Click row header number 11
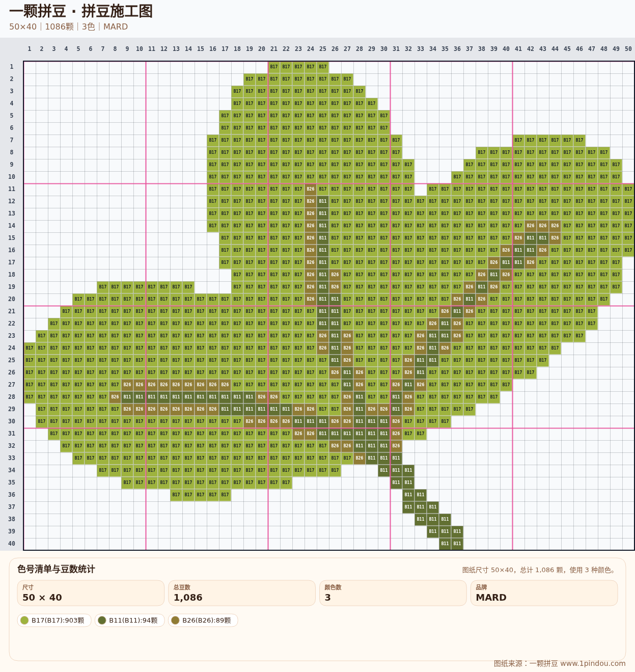635x672 pixels. [x=11, y=189]
